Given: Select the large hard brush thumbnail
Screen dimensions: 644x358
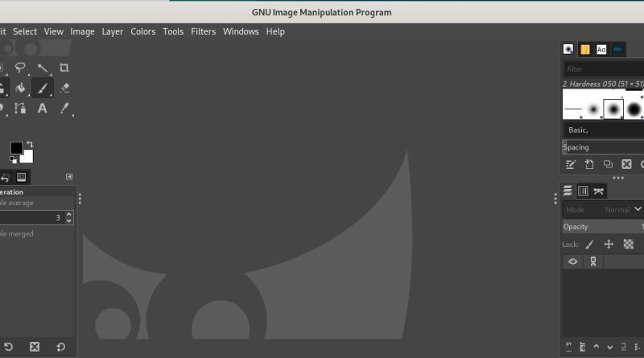Looking at the screenshot, I should coord(634,109).
